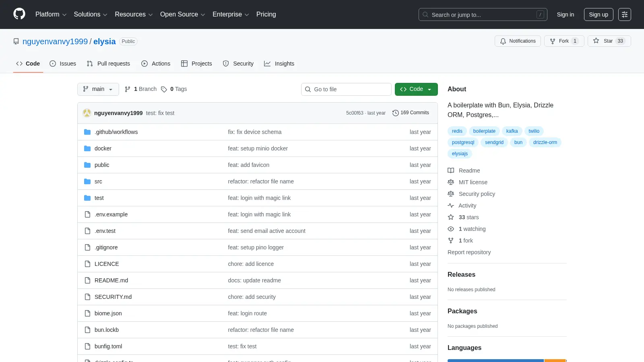This screenshot has width=644, height=362.
Task: Open commit hash 5c00f63
Action: pyautogui.click(x=355, y=113)
